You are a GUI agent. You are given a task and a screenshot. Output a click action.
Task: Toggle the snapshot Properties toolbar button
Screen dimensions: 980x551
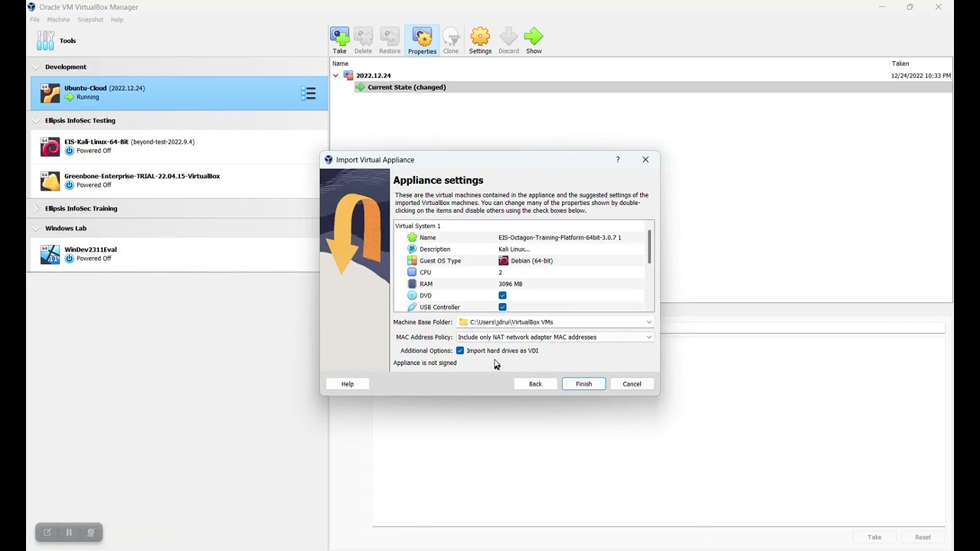click(x=422, y=40)
